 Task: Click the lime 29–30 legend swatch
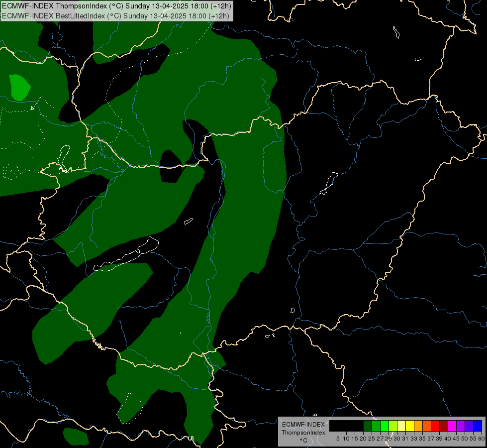[x=393, y=426]
